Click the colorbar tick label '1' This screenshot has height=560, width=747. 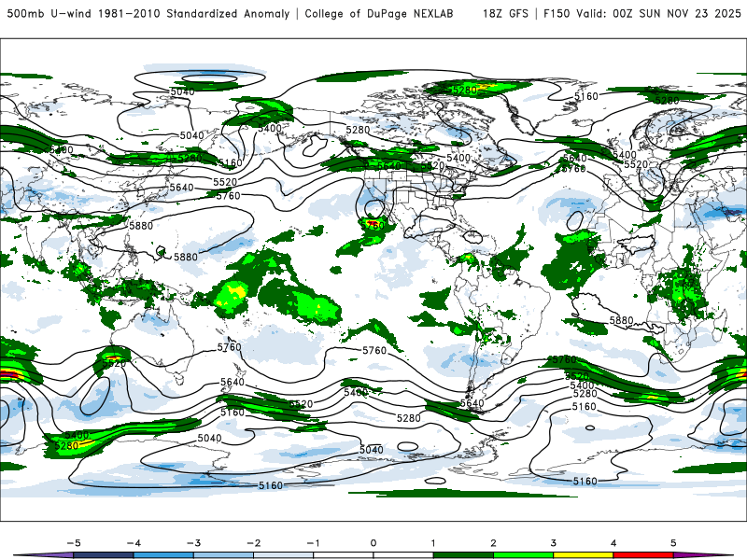(433, 543)
